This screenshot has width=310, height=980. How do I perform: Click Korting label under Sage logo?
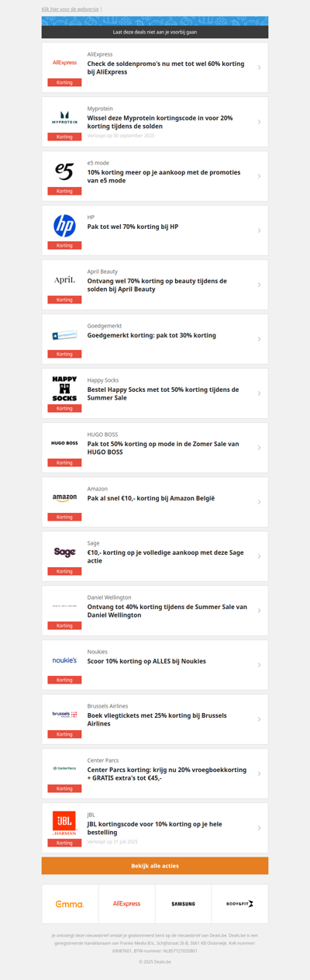click(x=64, y=571)
